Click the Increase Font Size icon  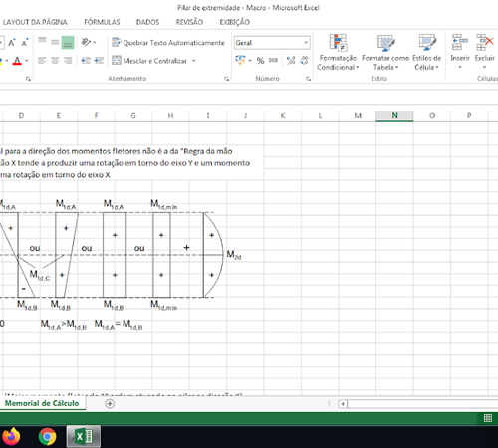(x=12, y=43)
